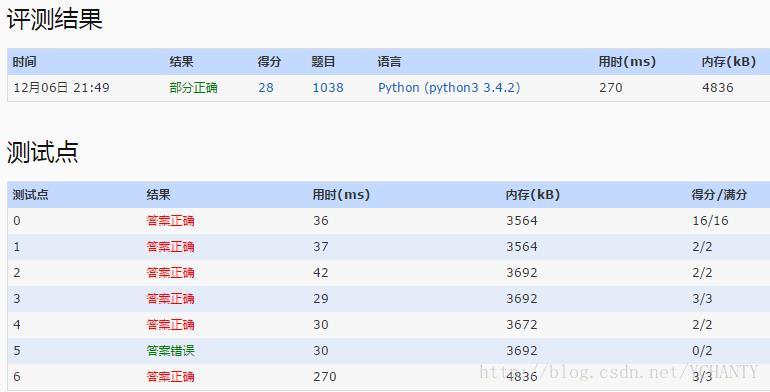The image size is (770, 392).
Task: Select the 答案正确 result for test point 0
Action: (170, 221)
